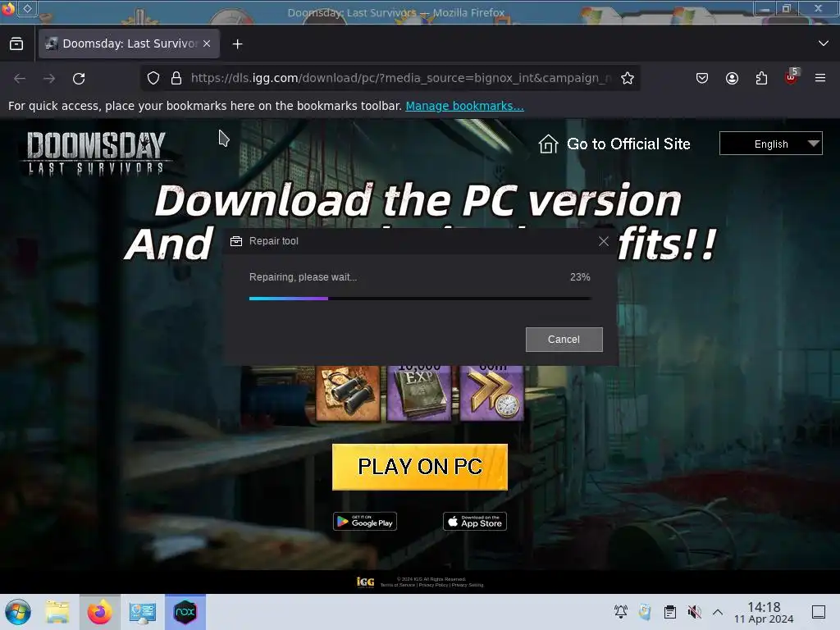Open the file manager taskbar icon

57,612
